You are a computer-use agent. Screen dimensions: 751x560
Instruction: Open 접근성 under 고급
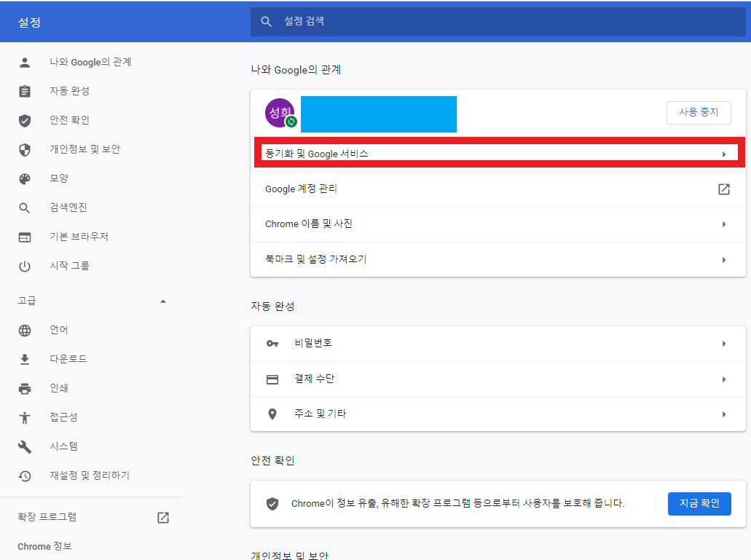[63, 417]
